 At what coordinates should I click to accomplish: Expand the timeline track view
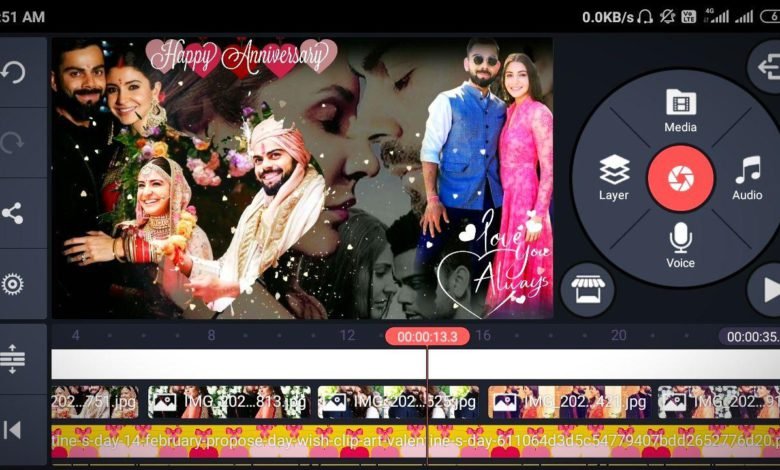[x=14, y=359]
